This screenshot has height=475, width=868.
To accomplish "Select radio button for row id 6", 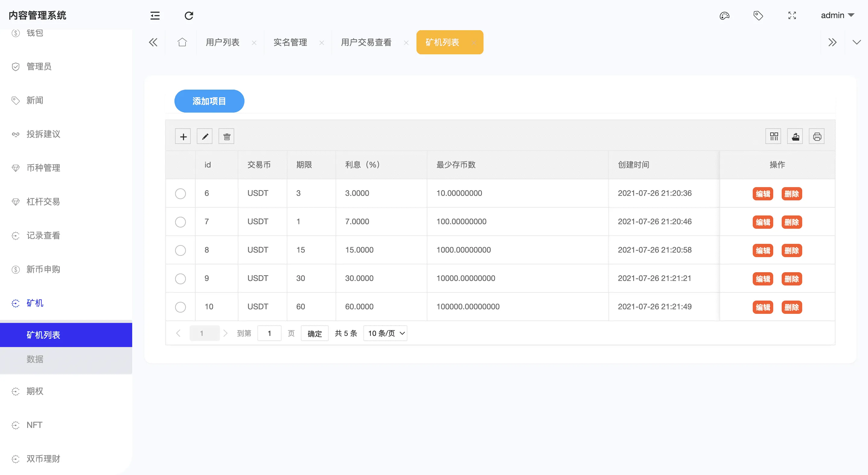I will point(180,193).
